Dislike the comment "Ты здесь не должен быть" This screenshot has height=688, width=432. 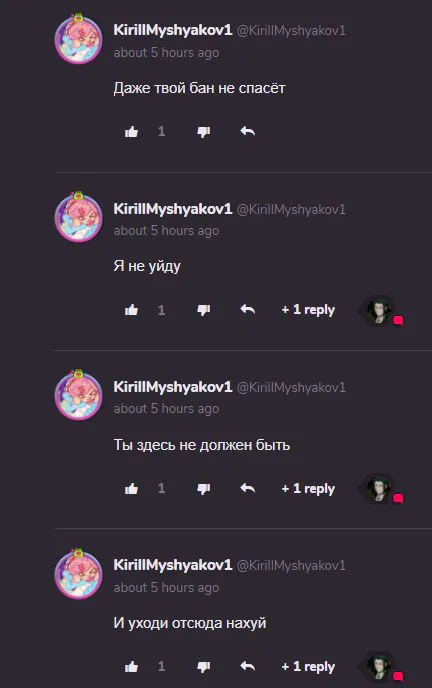click(204, 488)
